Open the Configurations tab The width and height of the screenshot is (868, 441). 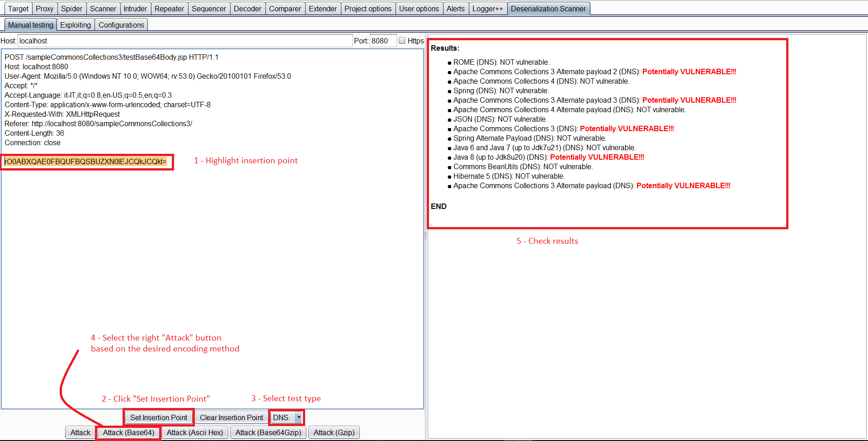coord(121,24)
